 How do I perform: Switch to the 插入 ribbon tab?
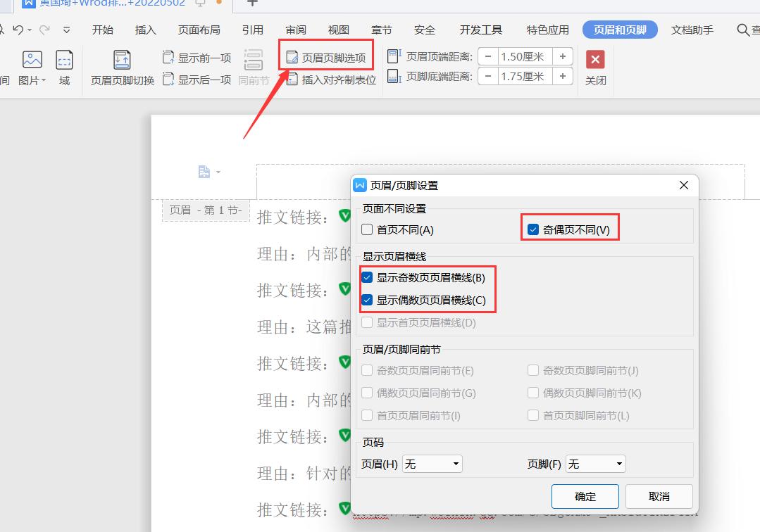point(144,30)
